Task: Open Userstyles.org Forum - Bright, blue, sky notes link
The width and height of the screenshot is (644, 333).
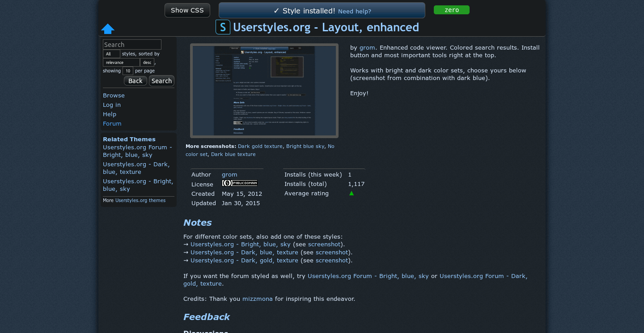Action: click(x=368, y=276)
